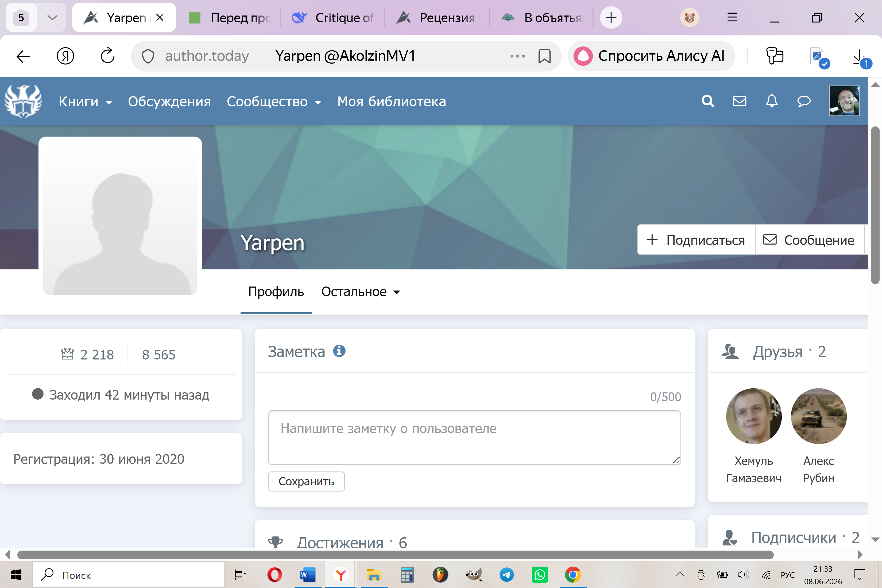
Task: Click the Author.Today eagle logo
Action: (x=23, y=101)
